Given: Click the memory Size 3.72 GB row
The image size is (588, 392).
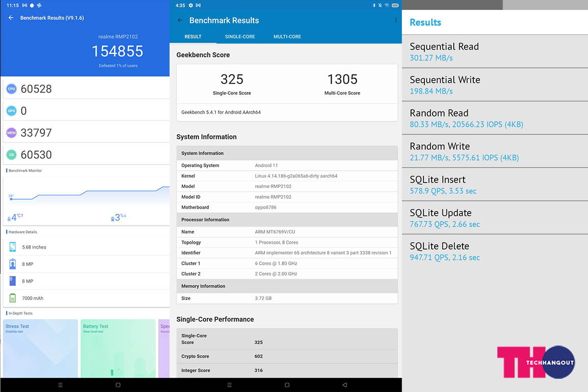Looking at the screenshot, I should pos(287,298).
